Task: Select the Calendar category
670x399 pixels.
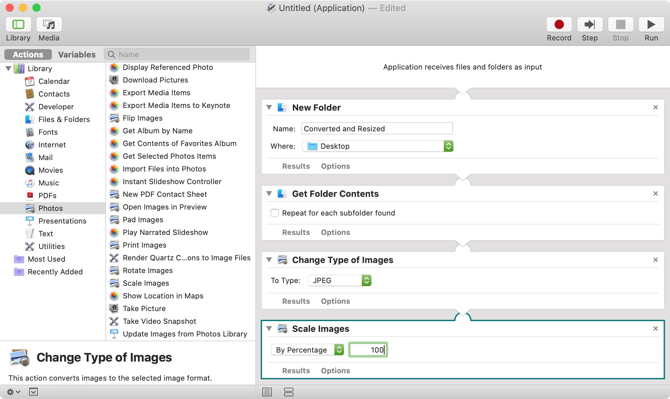Action: (53, 81)
